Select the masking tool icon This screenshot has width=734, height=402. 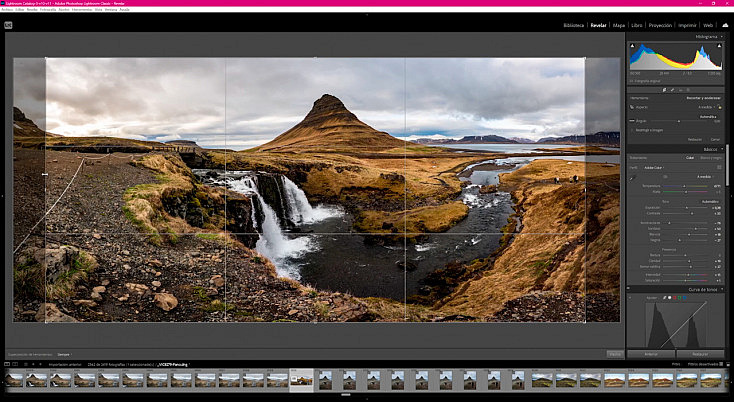(688, 90)
